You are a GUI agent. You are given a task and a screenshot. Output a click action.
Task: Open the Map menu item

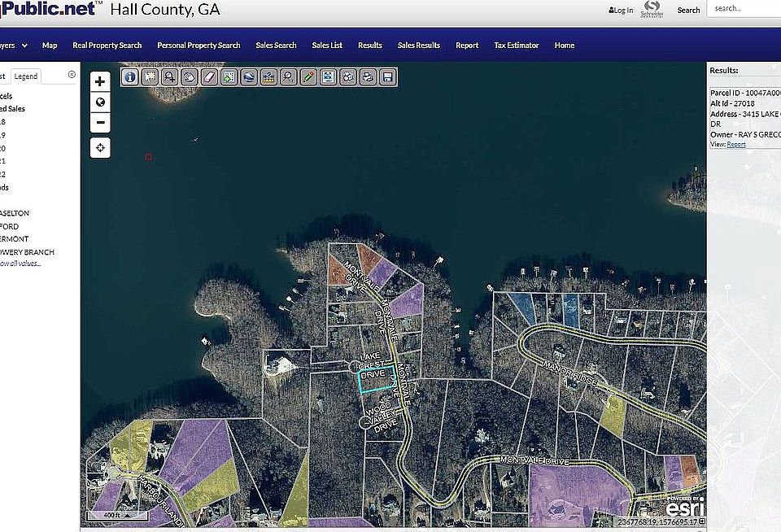pyautogui.click(x=50, y=46)
